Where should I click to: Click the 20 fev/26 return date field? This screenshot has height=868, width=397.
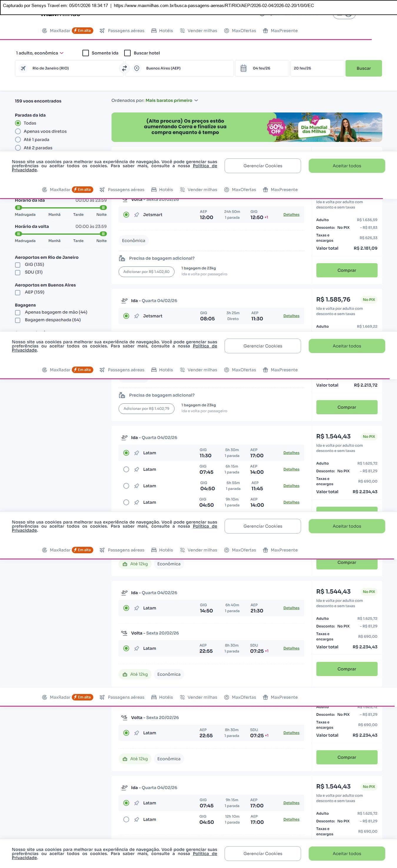coord(317,68)
